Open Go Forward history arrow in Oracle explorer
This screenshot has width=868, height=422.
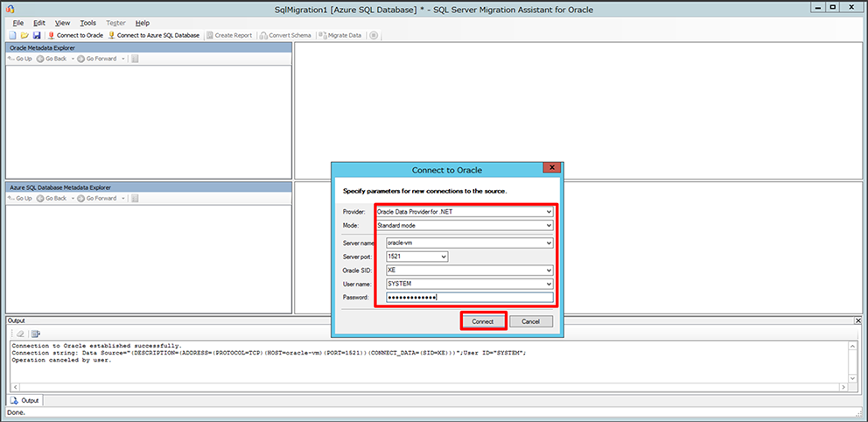click(122, 58)
